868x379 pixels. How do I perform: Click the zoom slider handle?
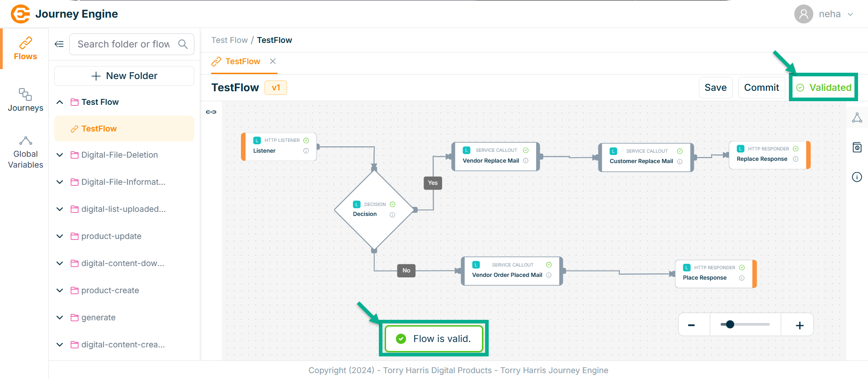(x=730, y=324)
